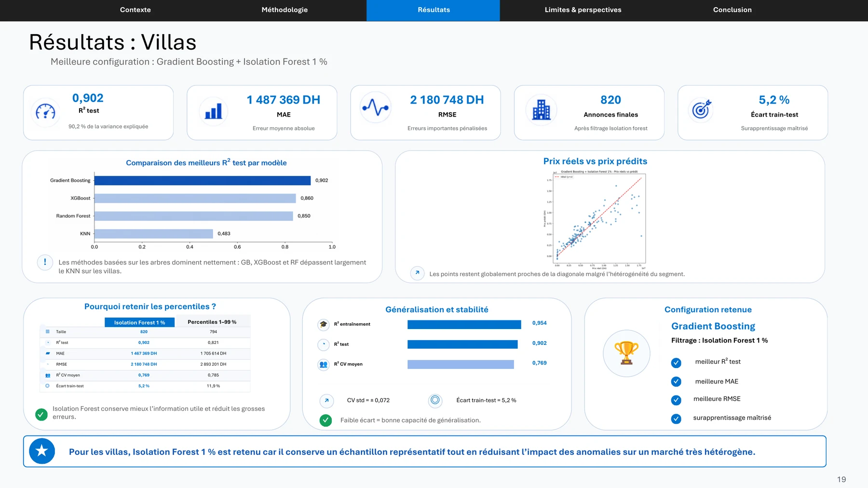This screenshot has width=868, height=488.
Task: Click the concentric circle icon beside Écart train-test = 5,2 %
Action: [x=435, y=400]
